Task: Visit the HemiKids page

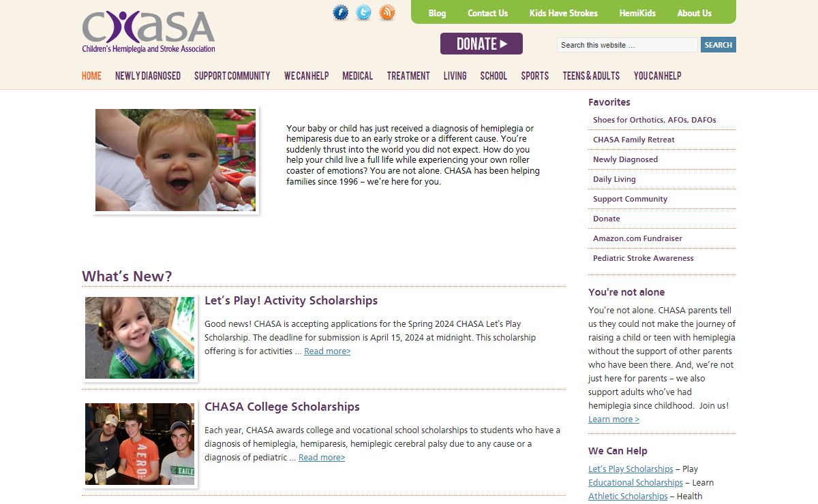Action: pos(637,13)
